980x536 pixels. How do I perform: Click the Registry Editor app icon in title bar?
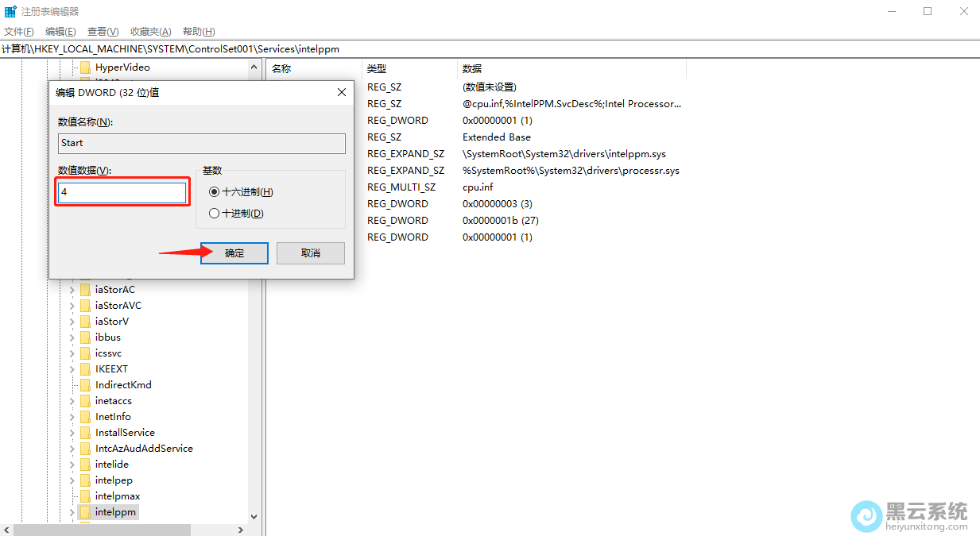point(10,11)
